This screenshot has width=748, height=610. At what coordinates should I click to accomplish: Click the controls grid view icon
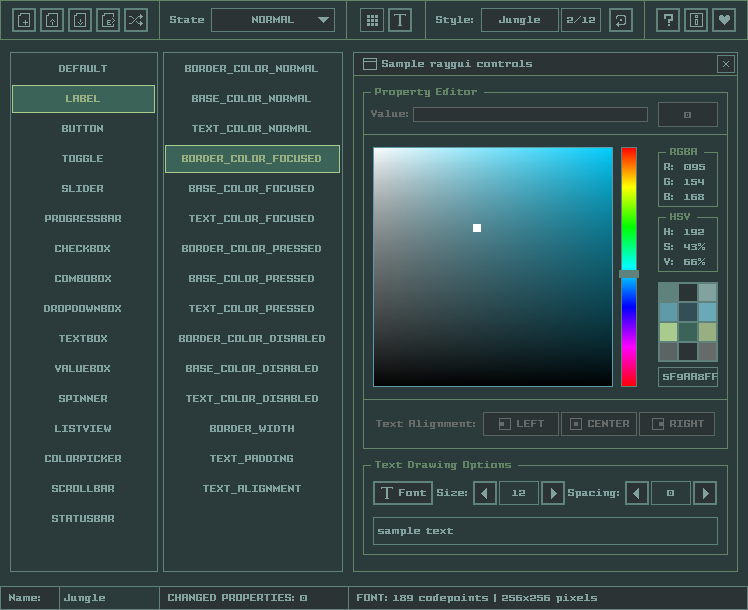tap(372, 19)
